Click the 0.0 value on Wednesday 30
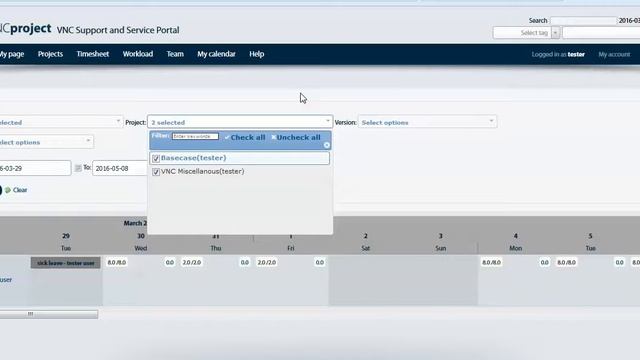Screen dimensions: 640x360 click(x=170, y=262)
